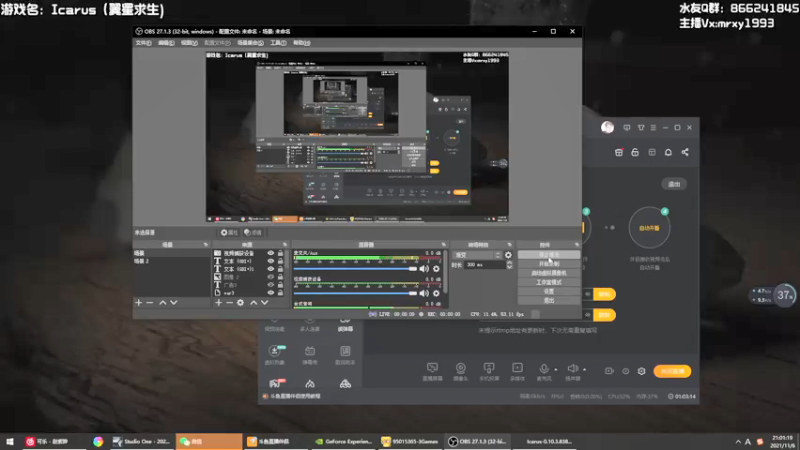Toggle visibility of the last source row

[270, 293]
